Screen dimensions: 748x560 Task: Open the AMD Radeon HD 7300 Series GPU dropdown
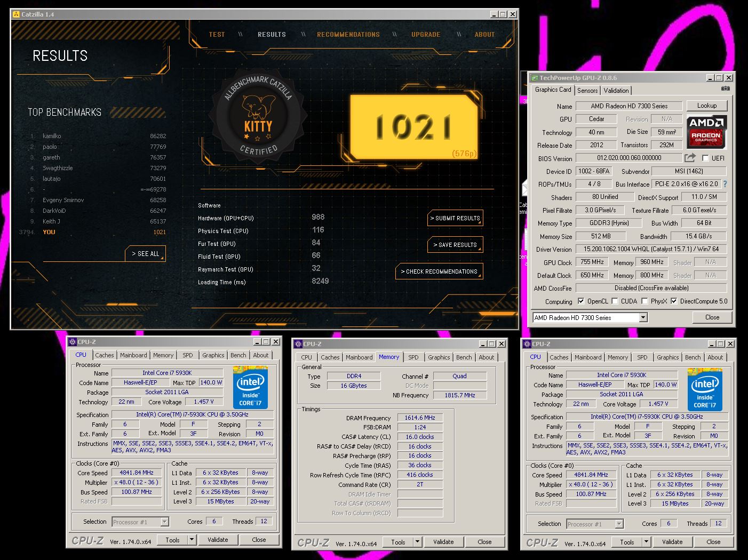pos(643,317)
